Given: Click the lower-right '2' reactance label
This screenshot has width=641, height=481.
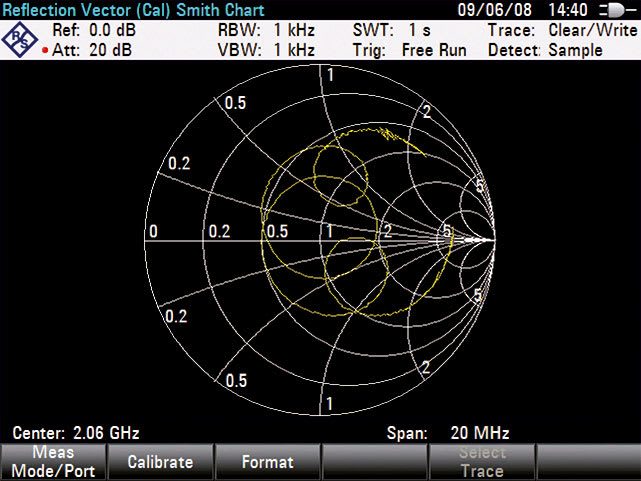Looking at the screenshot, I should (426, 367).
